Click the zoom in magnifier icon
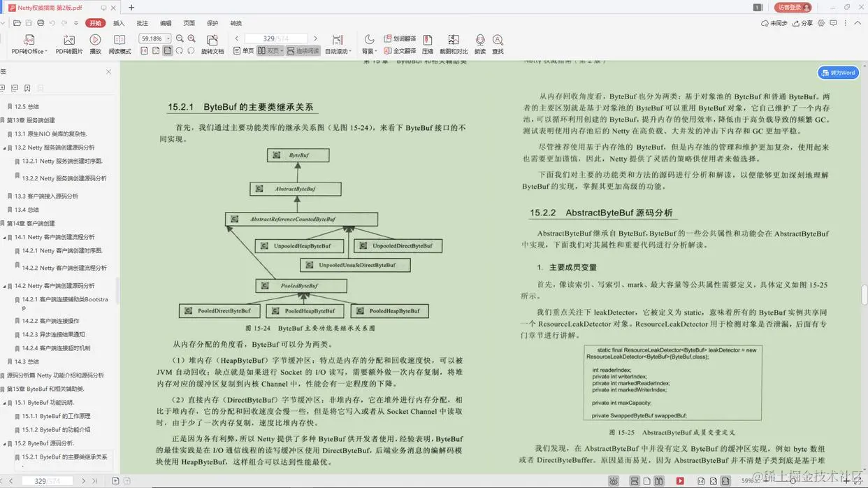The image size is (868, 488). [191, 38]
